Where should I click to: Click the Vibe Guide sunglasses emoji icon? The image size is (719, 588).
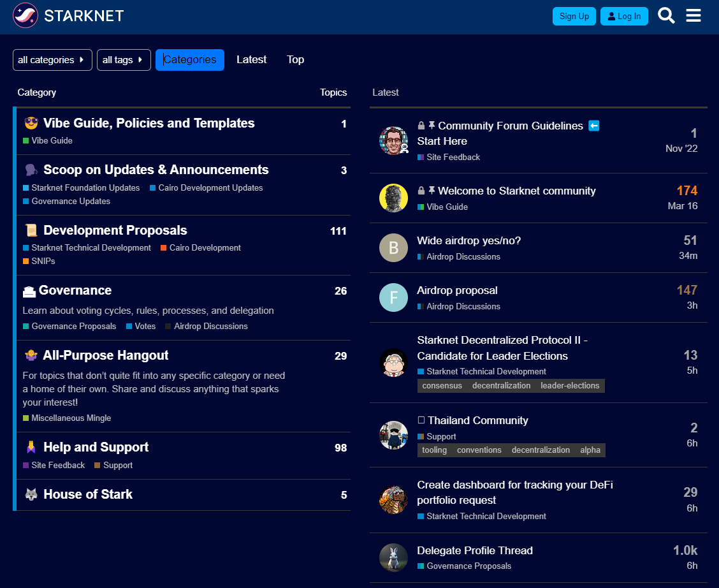tap(31, 123)
